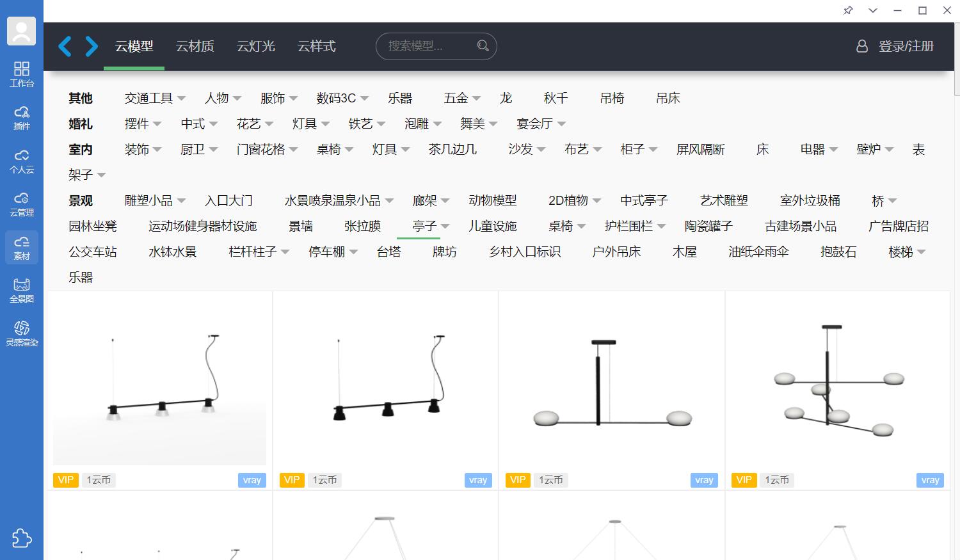Open the 全景图 panorama sidebar icon
Screen dimensions: 960x560
tap(22, 291)
